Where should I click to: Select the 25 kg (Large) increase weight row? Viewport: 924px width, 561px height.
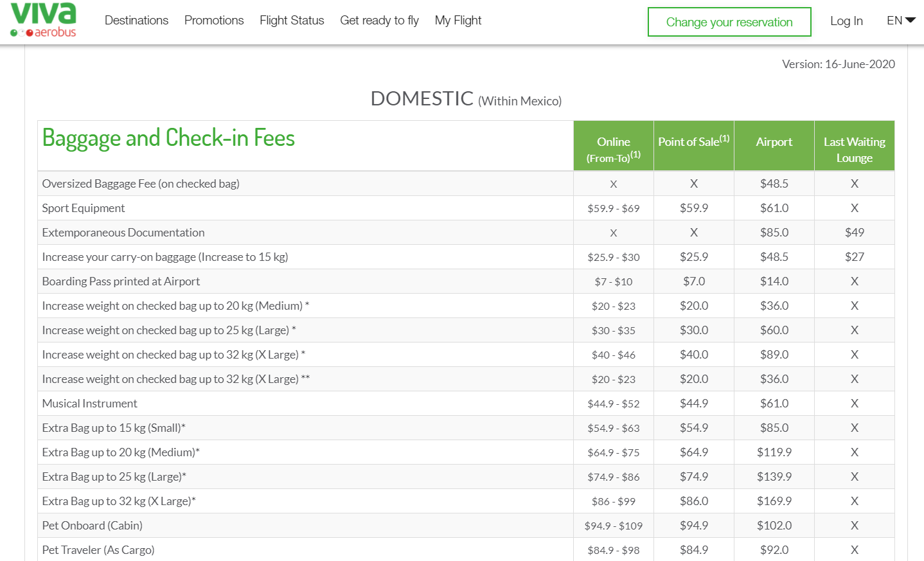[x=169, y=330]
